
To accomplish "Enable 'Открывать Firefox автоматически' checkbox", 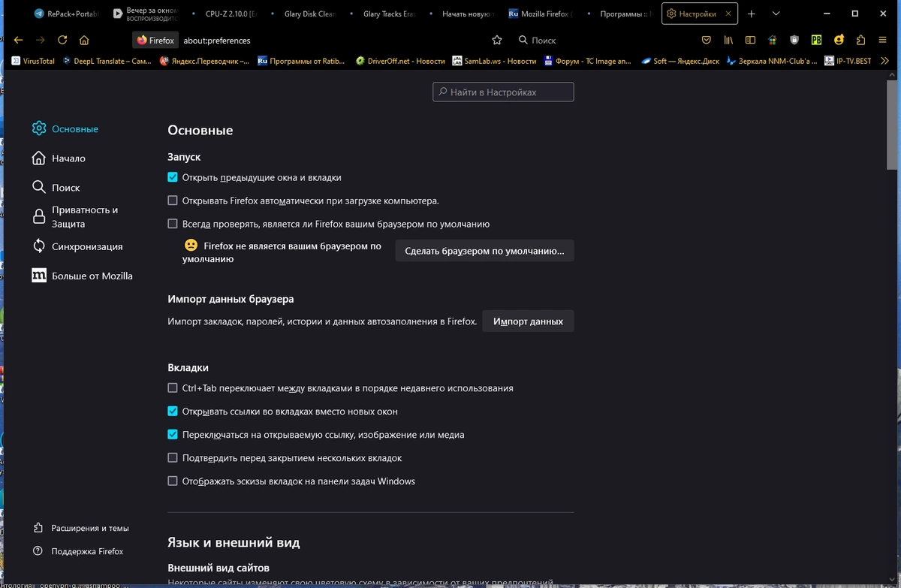I will coord(173,201).
